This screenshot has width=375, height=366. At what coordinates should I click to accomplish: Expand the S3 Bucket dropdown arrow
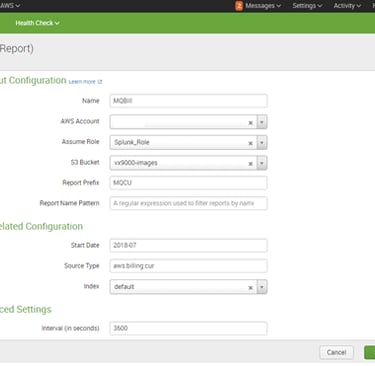(262, 163)
